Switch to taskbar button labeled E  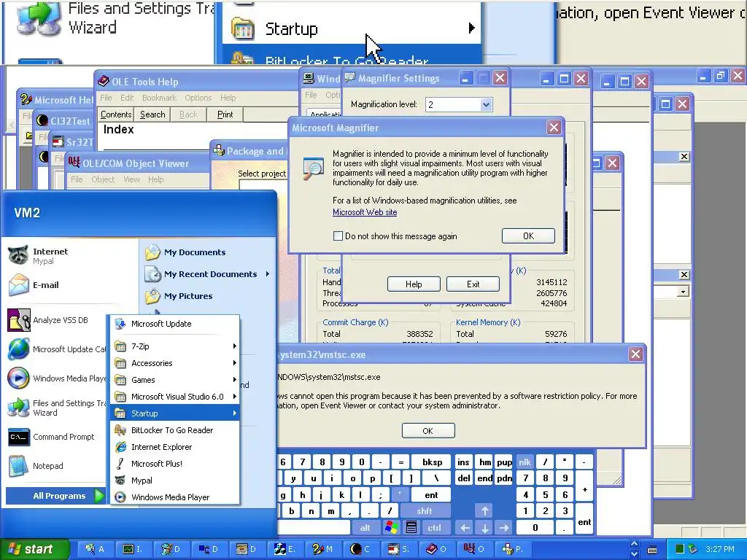pos(285,549)
